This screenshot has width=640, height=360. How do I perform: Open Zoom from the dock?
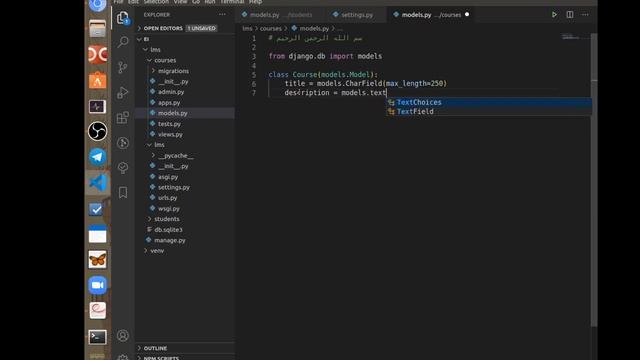[x=97, y=285]
